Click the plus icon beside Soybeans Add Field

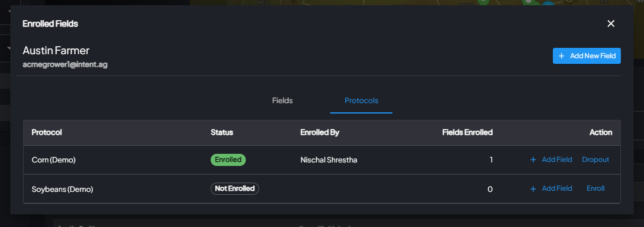tap(533, 189)
